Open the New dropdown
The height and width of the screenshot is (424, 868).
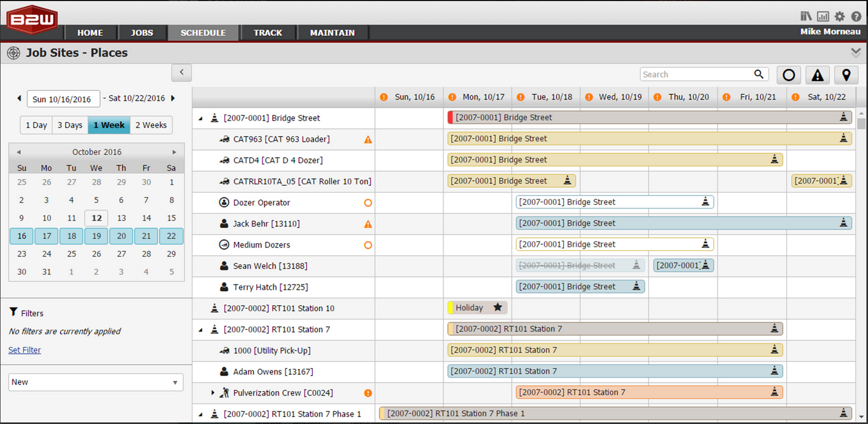[96, 382]
